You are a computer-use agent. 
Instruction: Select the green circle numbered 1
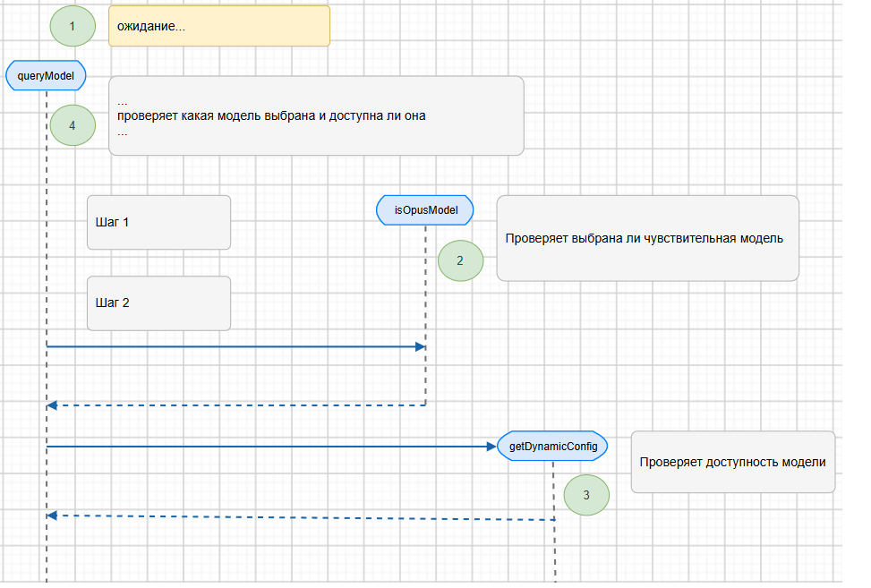(x=73, y=26)
